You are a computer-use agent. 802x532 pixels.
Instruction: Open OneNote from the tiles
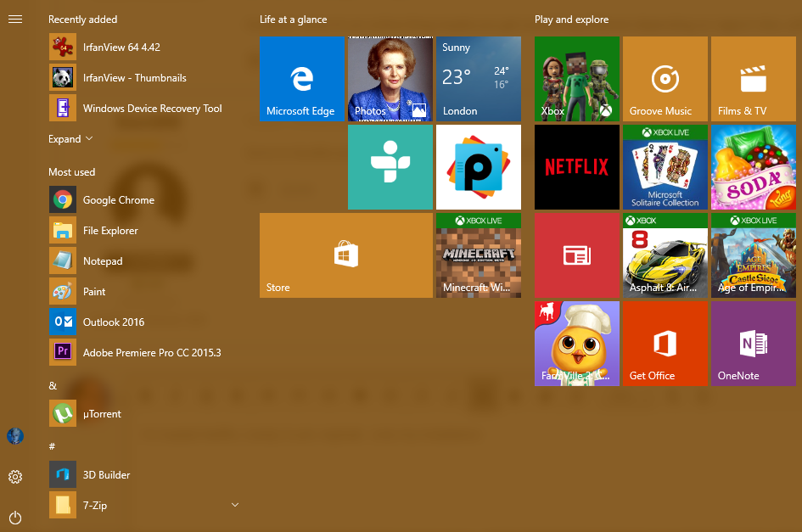753,344
